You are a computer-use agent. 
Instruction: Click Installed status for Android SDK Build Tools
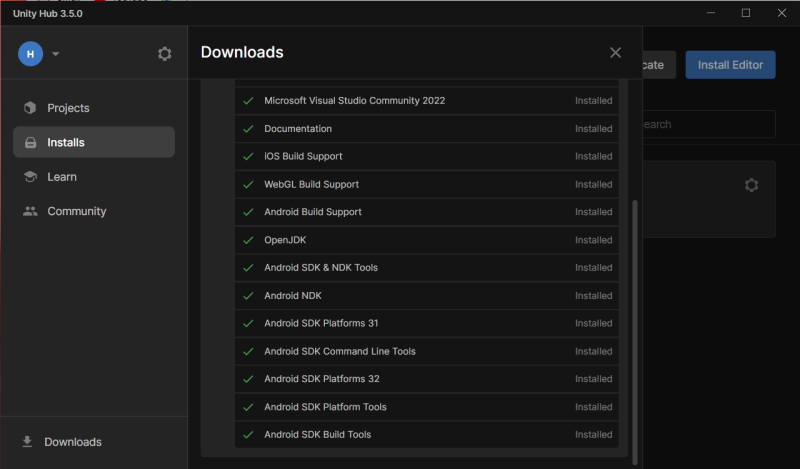tap(593, 434)
